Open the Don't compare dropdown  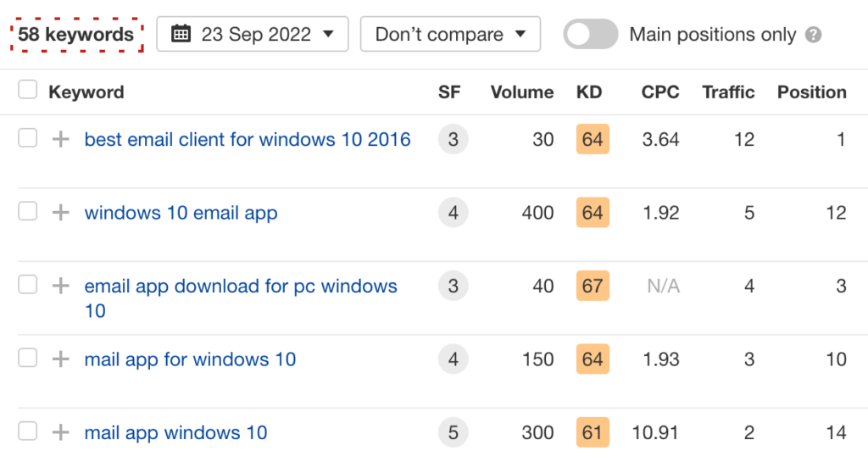pos(450,35)
